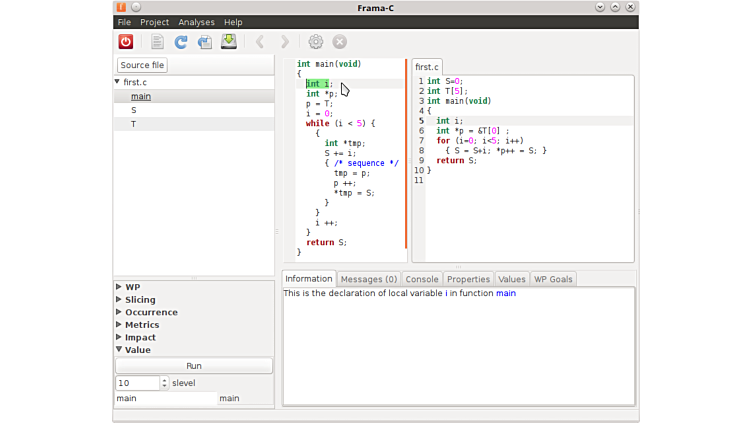The image size is (752, 423).
Task: Click the back navigation arrow
Action: 260,42
